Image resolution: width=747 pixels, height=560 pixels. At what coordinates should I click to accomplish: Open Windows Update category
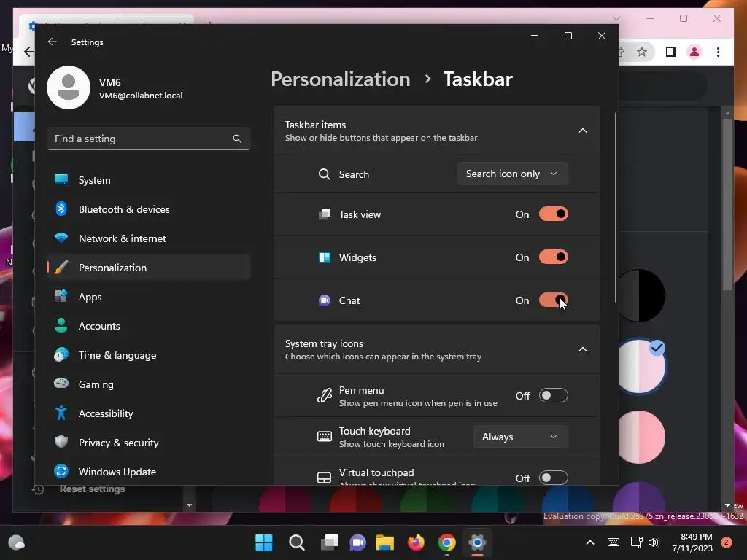point(149,472)
